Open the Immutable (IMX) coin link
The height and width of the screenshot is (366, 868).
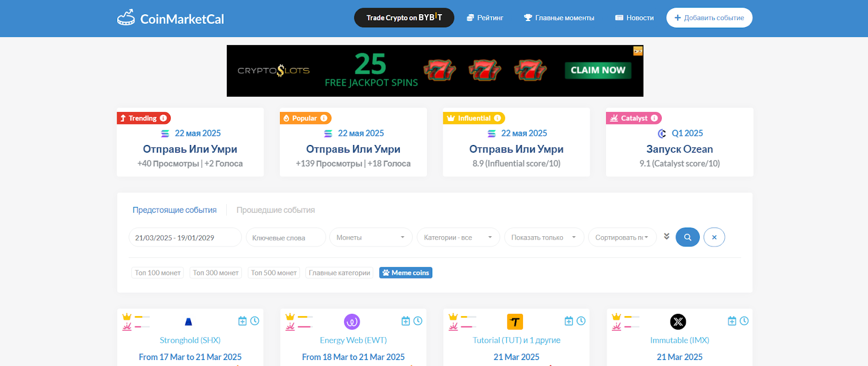(x=680, y=340)
